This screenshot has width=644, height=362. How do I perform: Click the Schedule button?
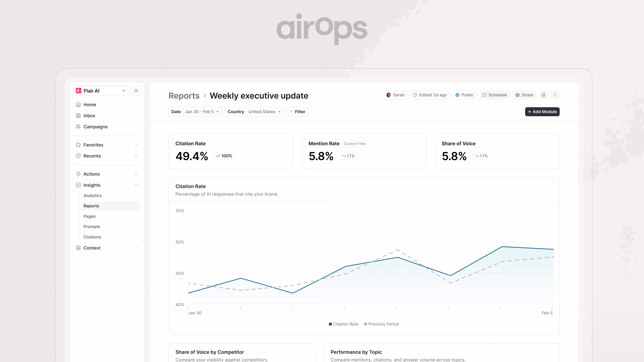pyautogui.click(x=495, y=95)
